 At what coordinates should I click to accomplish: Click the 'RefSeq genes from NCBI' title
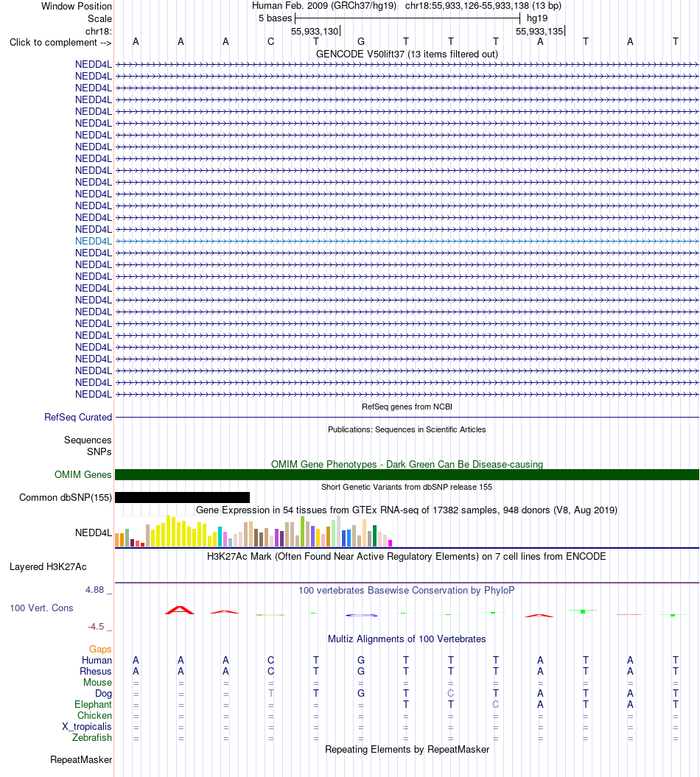point(407,407)
